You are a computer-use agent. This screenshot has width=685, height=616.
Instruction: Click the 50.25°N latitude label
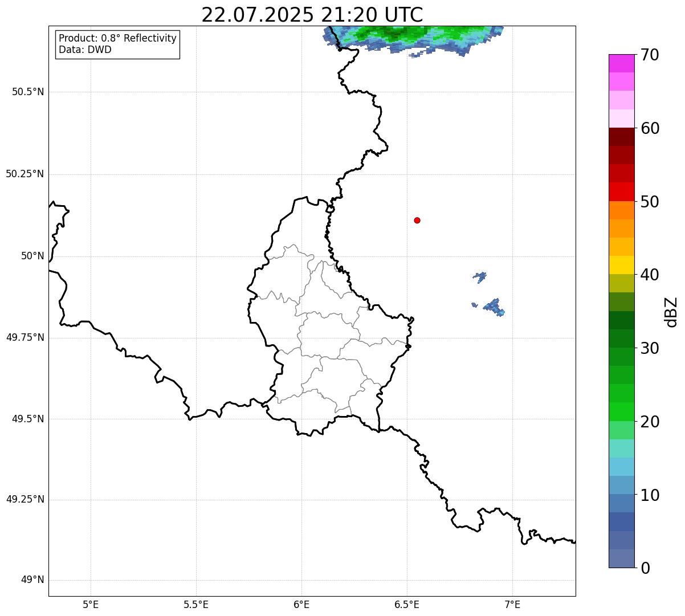(25, 174)
